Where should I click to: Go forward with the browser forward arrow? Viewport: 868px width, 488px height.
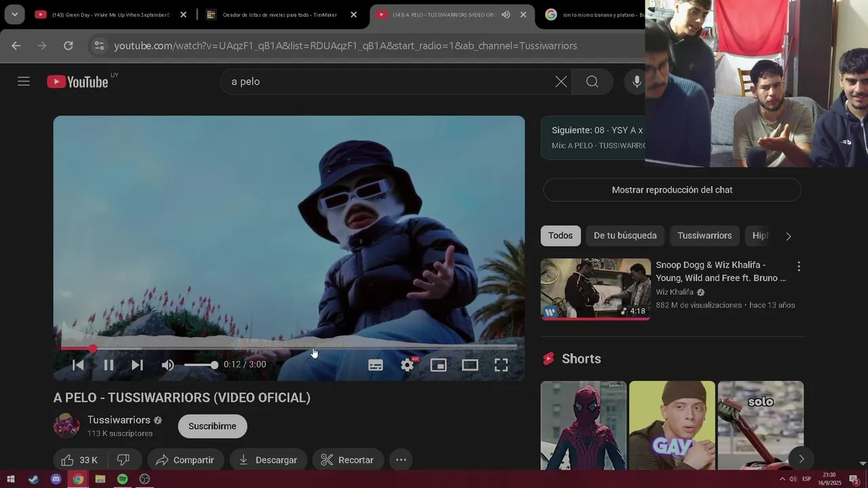[x=42, y=45]
